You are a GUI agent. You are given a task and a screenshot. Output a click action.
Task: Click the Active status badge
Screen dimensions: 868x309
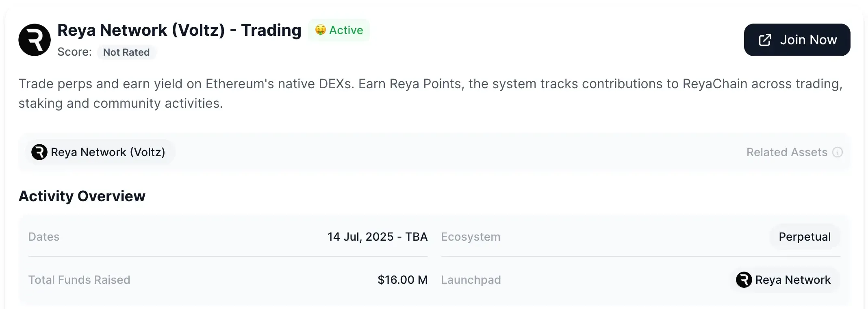click(339, 30)
